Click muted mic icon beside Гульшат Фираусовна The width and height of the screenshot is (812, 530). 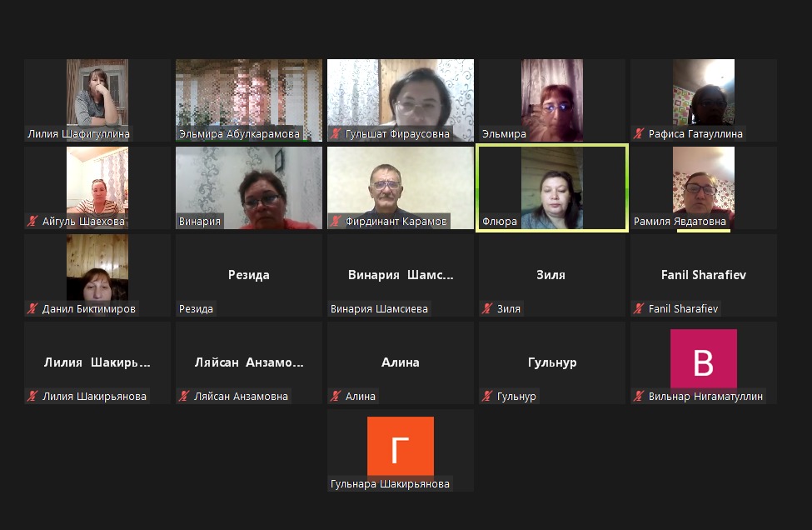(x=336, y=134)
